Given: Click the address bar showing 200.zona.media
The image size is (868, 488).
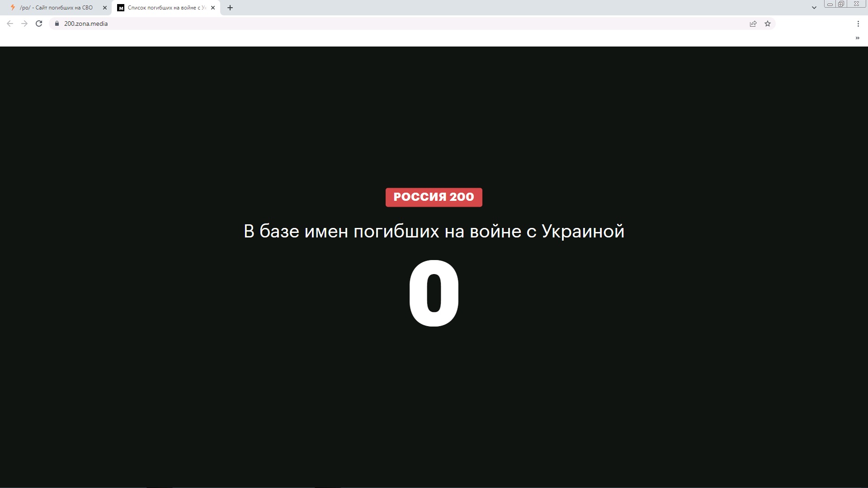Looking at the screenshot, I should [x=402, y=24].
